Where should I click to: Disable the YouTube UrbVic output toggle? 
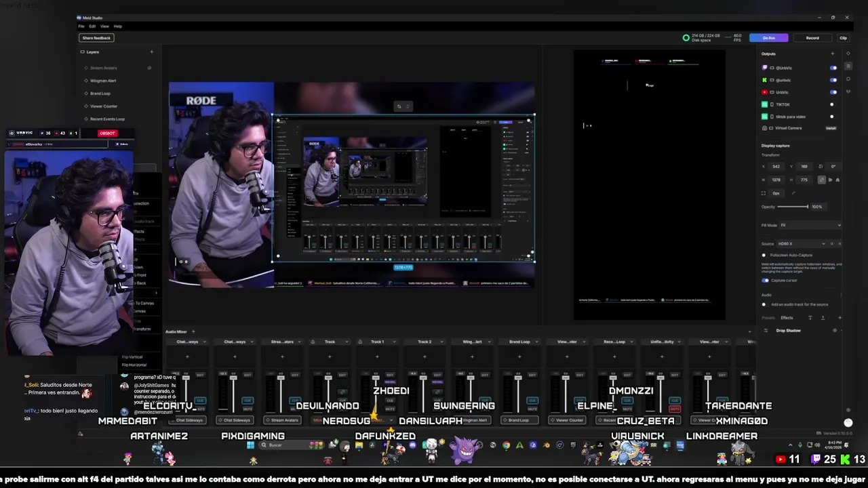tap(833, 92)
